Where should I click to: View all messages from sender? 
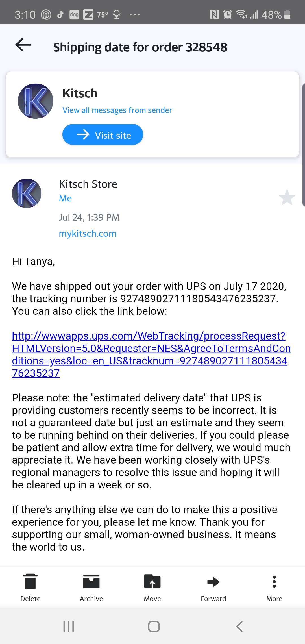point(117,110)
